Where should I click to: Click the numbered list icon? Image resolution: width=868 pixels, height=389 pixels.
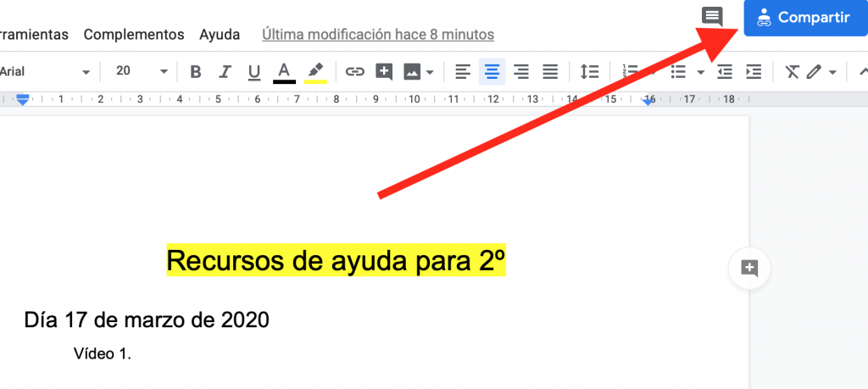click(x=630, y=71)
